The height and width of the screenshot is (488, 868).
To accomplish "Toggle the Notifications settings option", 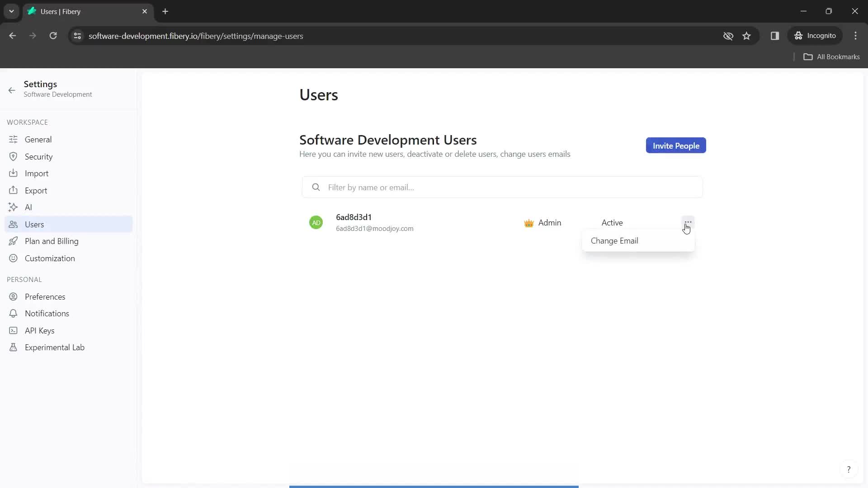I will click(x=47, y=313).
